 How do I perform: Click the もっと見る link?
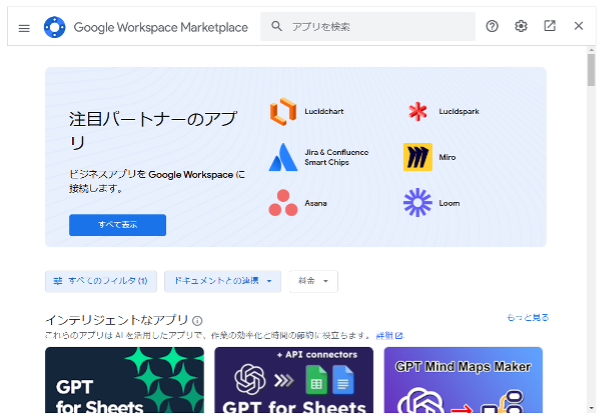point(527,318)
